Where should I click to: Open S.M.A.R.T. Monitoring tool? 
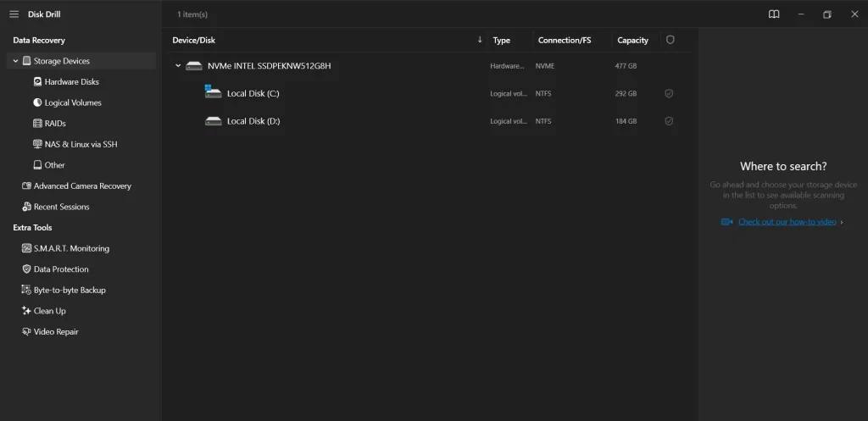point(71,248)
